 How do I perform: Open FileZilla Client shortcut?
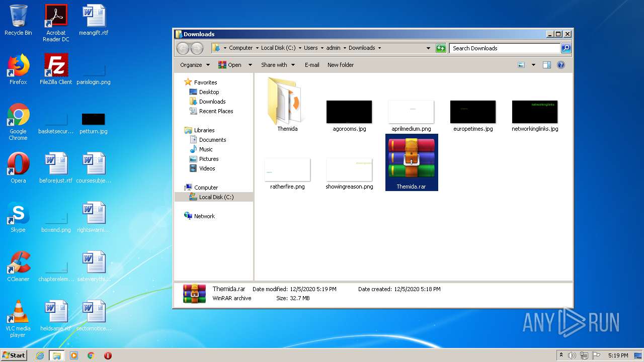[x=56, y=69]
